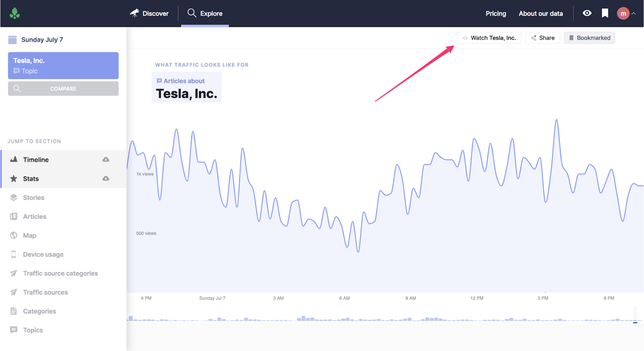Jump to the Stories section
This screenshot has height=351, width=644.
tap(64, 198)
